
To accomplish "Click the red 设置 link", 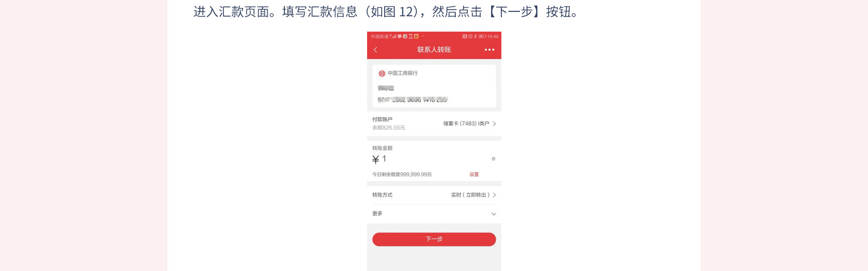I will click(x=474, y=174).
